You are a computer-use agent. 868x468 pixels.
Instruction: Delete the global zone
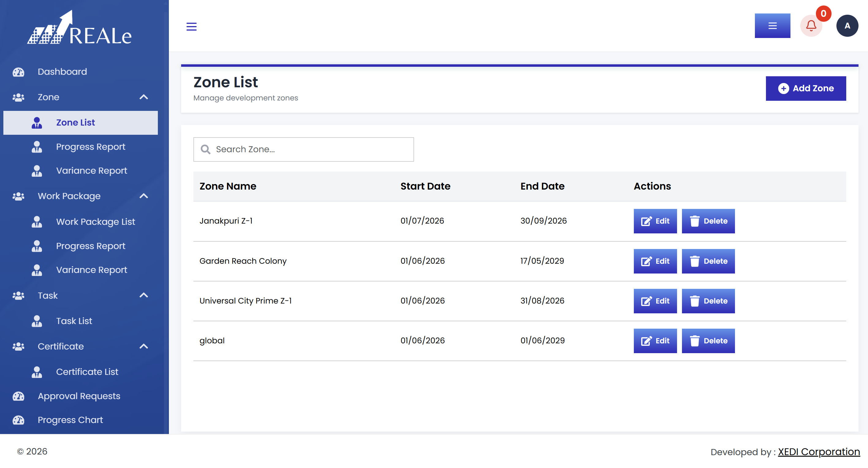click(708, 341)
